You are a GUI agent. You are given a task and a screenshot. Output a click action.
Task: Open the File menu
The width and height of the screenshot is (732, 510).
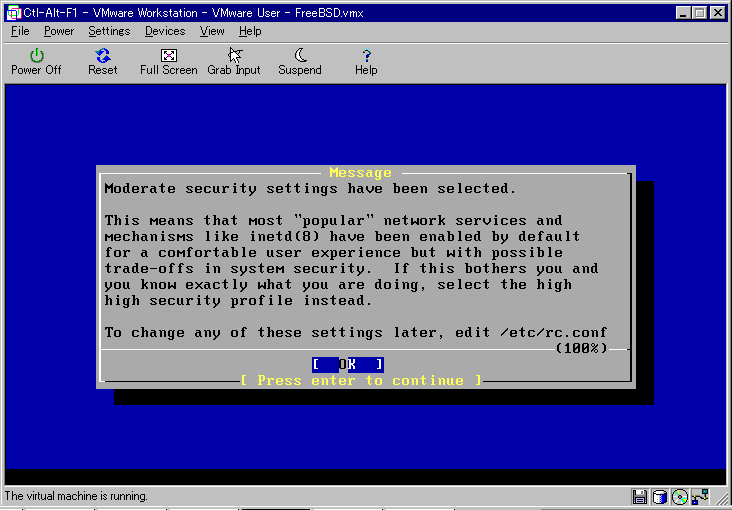point(20,31)
